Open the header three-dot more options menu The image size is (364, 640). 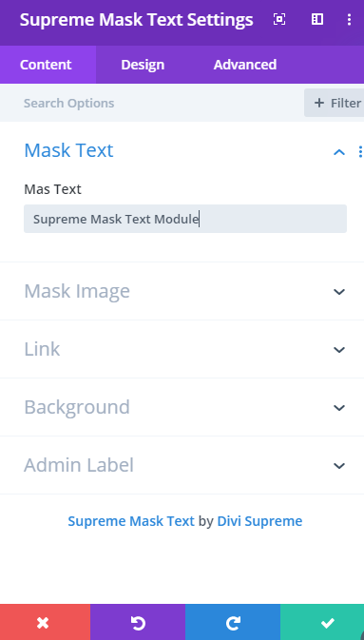(x=349, y=19)
